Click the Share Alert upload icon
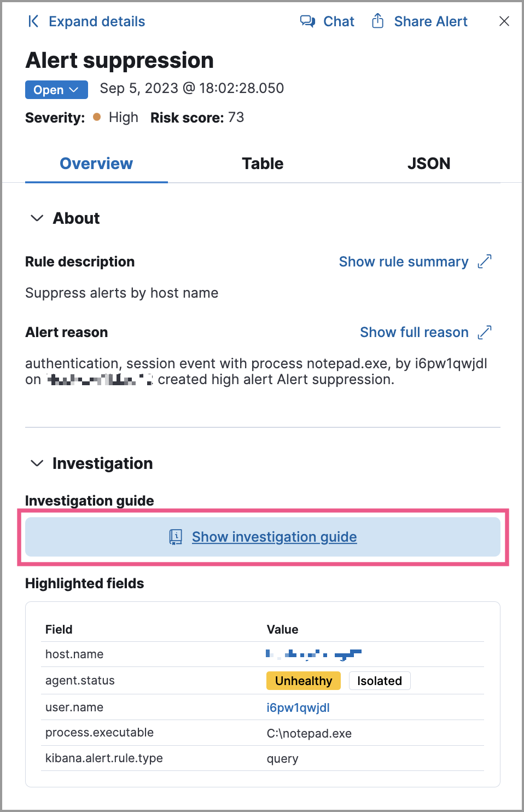The width and height of the screenshot is (524, 812). click(377, 21)
